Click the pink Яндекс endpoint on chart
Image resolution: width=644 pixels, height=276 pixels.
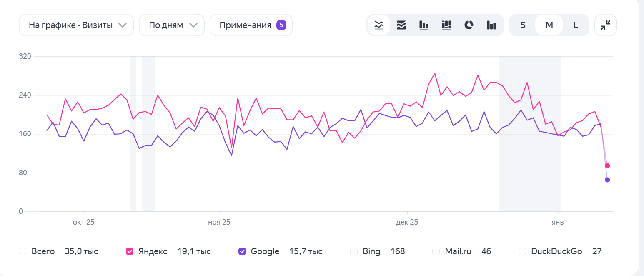[607, 166]
